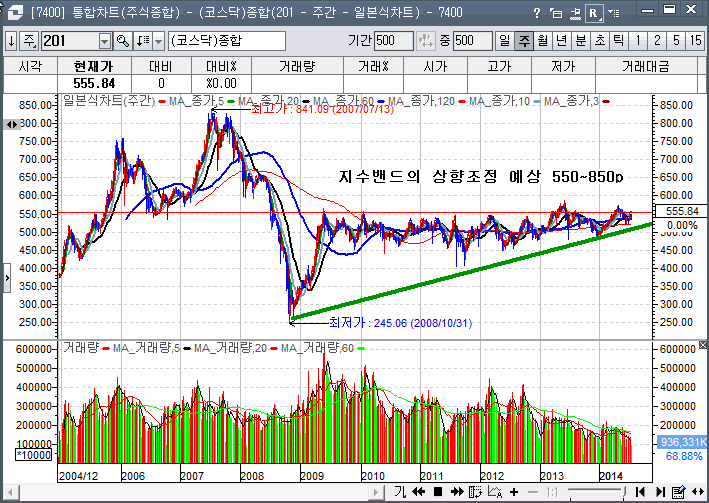This screenshot has width=709, height=503.
Task: Click the 최저가 245.06 annotation label
Action: 400,323
